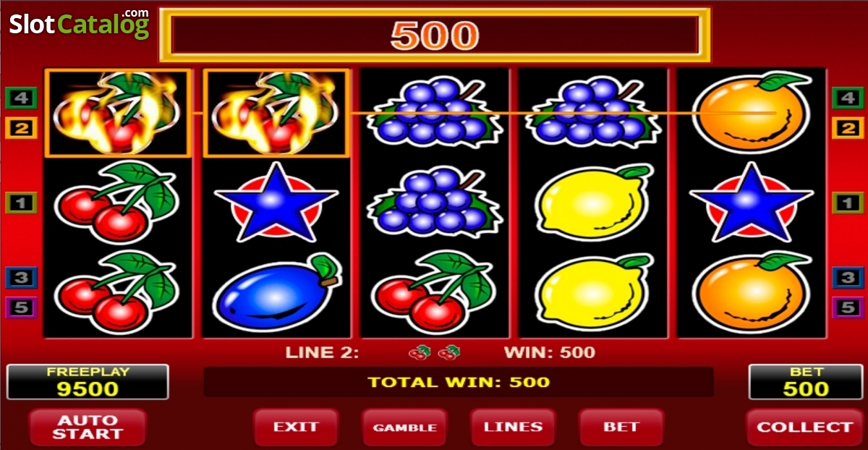Select line 4 indicator on the left side
868x450 pixels.
point(21,97)
